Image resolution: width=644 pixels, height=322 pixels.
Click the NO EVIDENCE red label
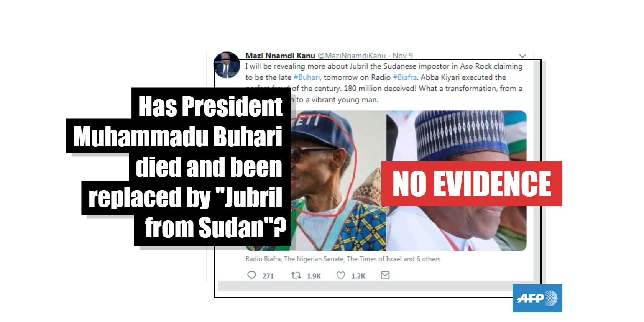tap(472, 184)
